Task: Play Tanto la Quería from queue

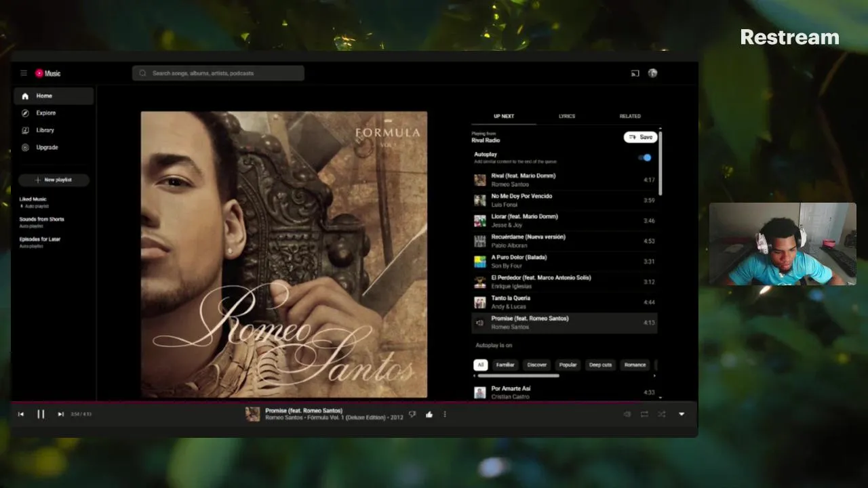Action: [564, 302]
